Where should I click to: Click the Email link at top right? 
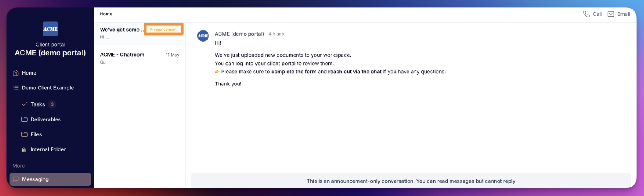tap(618, 14)
